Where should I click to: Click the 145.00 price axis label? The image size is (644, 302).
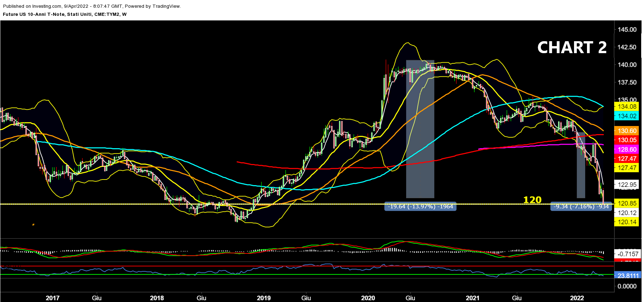(x=627, y=30)
